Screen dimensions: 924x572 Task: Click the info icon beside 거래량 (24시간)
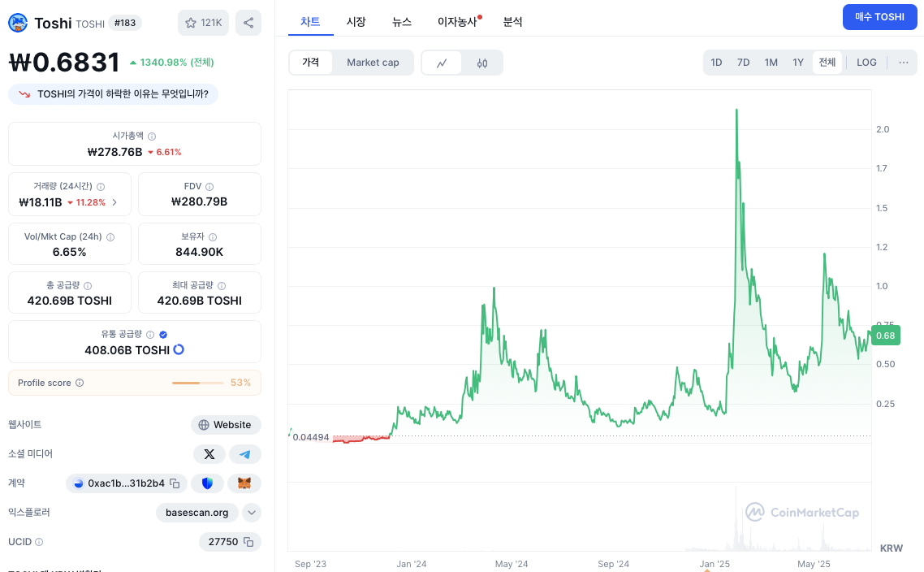(x=101, y=186)
